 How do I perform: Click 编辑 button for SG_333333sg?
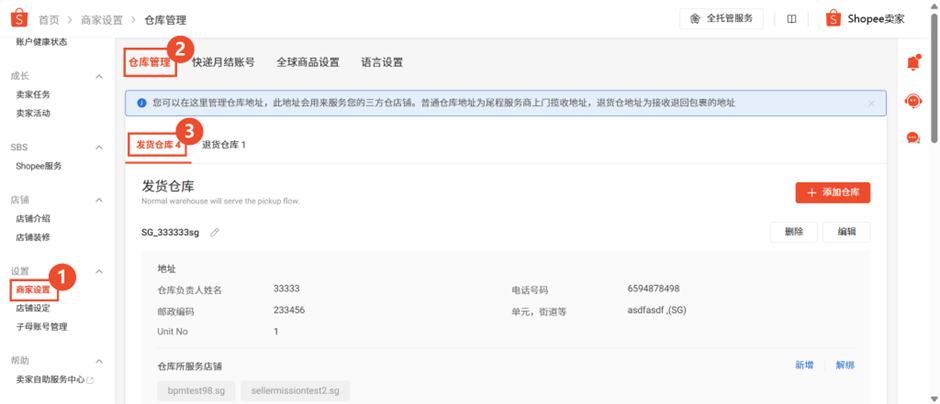[x=846, y=232]
